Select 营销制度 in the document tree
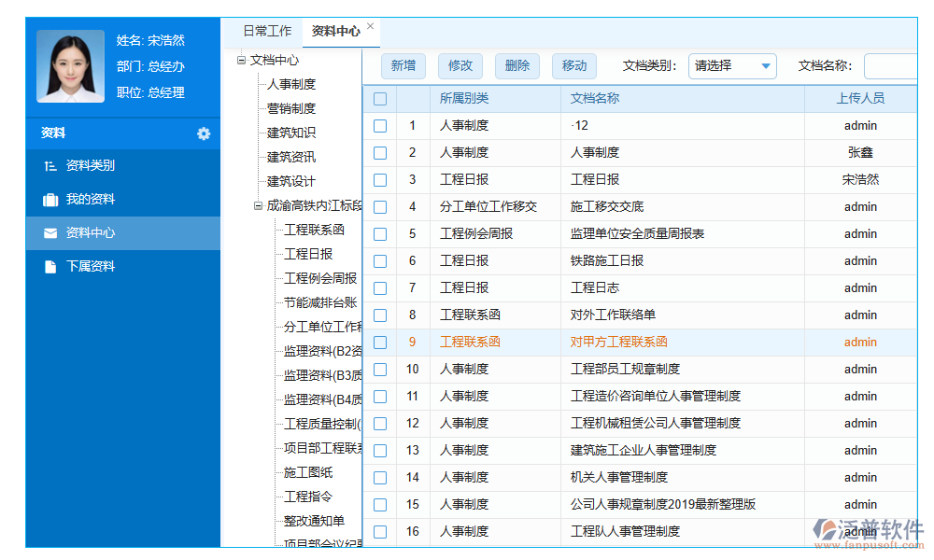This screenshot has height=560, width=934. coord(291,108)
